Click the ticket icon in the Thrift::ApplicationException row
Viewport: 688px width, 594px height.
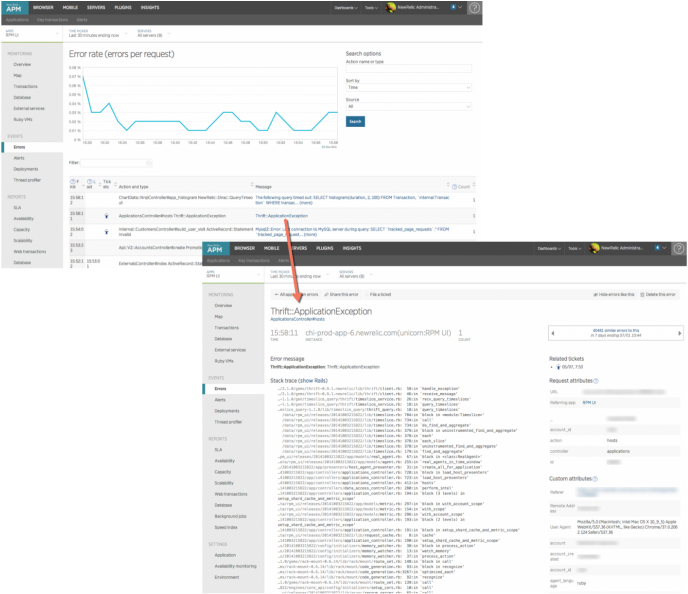click(x=106, y=216)
